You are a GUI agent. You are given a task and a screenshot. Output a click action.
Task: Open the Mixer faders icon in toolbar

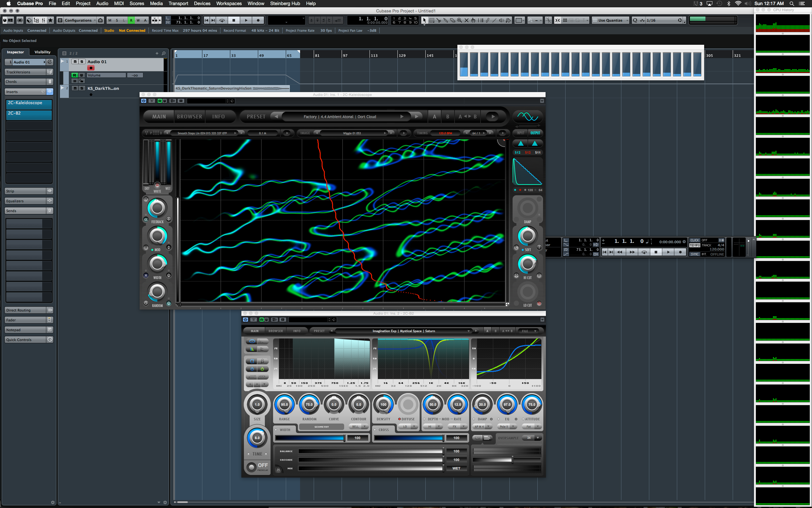(44, 21)
